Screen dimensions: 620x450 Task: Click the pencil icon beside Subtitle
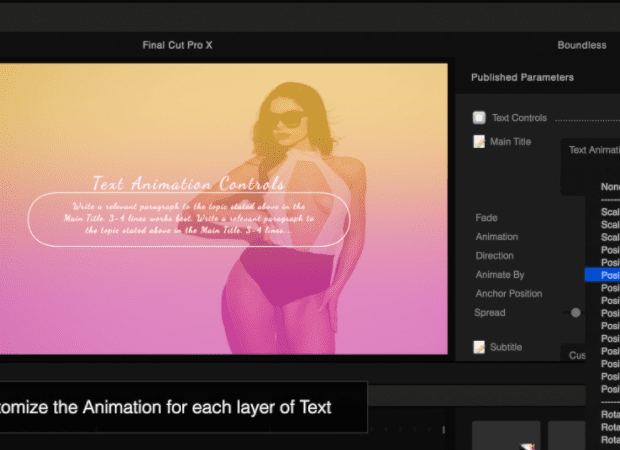479,347
